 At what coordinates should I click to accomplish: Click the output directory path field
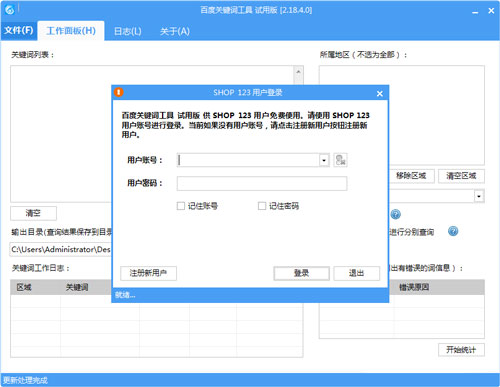pyautogui.click(x=61, y=249)
